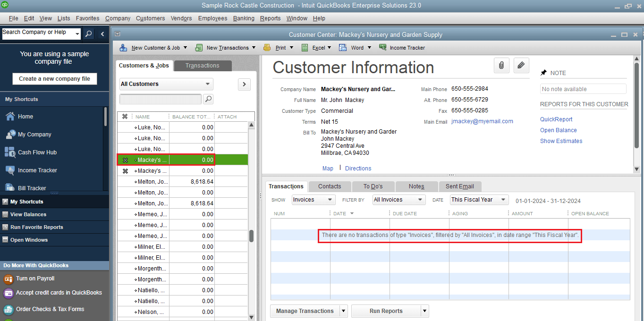Click inside the customer name filter field

click(x=161, y=99)
